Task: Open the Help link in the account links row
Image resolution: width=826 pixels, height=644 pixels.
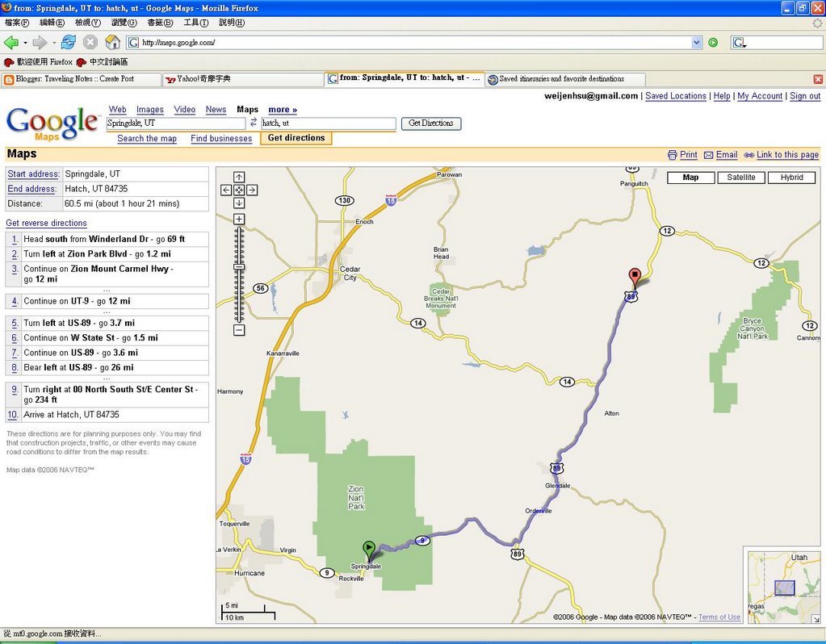Action: tap(722, 96)
